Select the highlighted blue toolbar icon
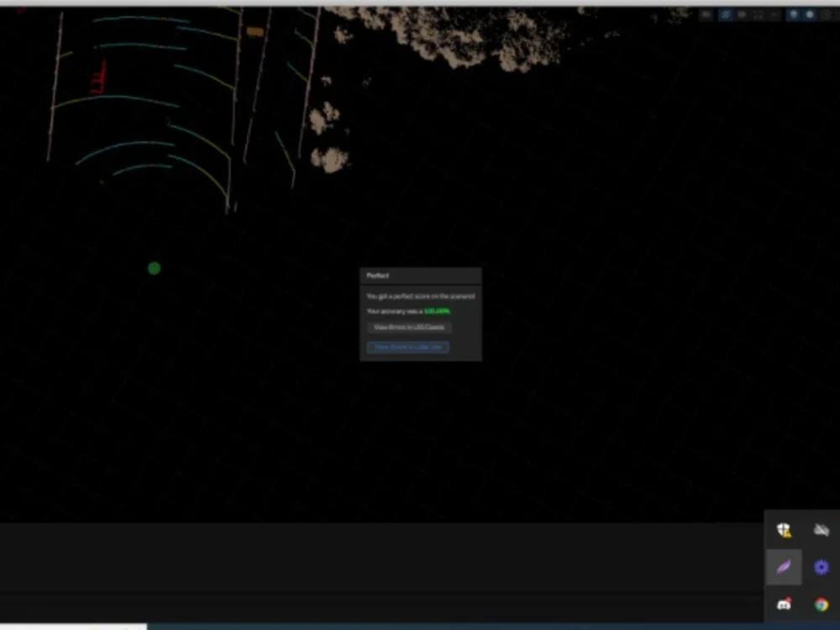Viewport: 840px width, 630px height. point(726,14)
